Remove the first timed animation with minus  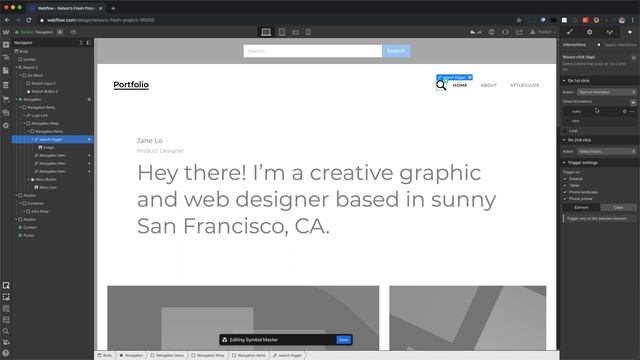632,111
